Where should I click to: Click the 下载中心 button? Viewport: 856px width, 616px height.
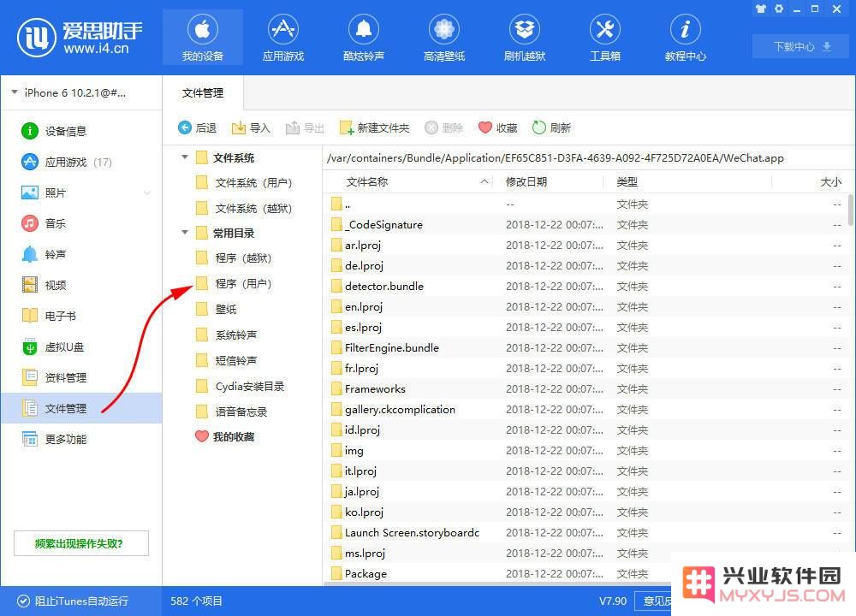pos(802,46)
